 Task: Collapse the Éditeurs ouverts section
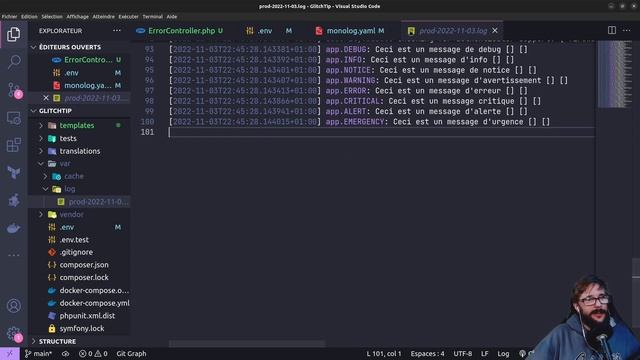[79, 47]
